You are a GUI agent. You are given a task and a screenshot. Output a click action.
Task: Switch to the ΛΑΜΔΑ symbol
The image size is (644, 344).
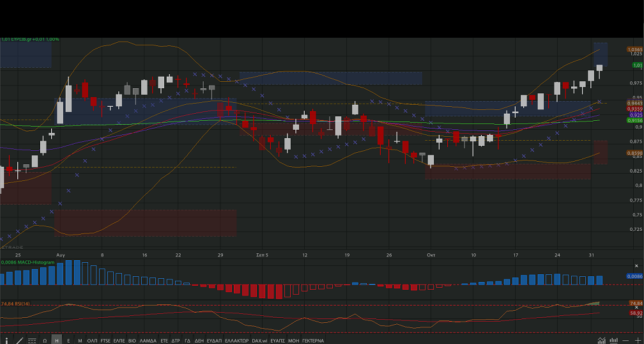(148, 341)
